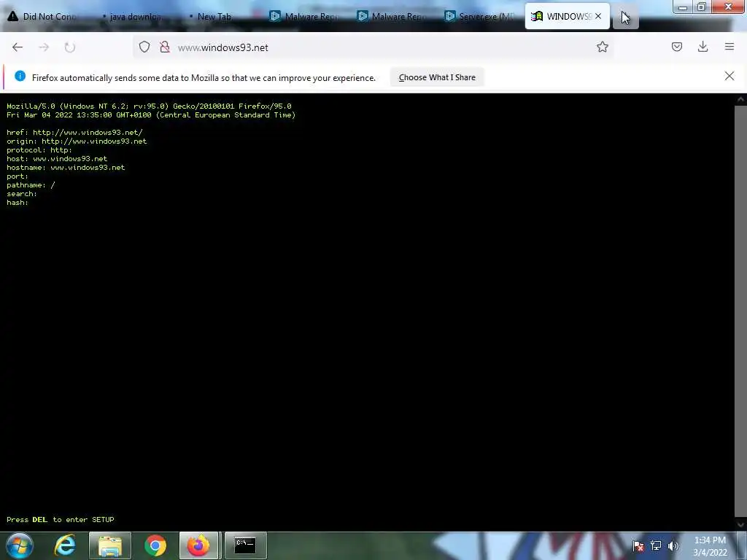The image size is (747, 560).
Task: Open the second Malware Report tab
Action: [392, 17]
